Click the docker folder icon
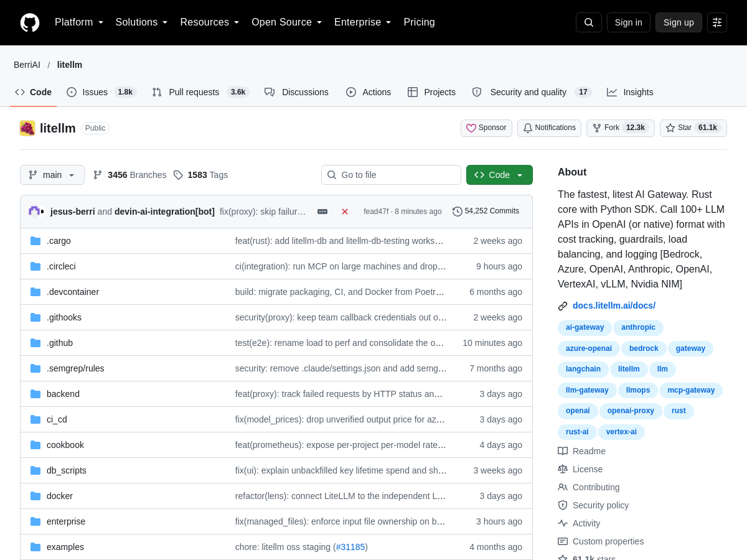747x560 pixels. (x=35, y=496)
